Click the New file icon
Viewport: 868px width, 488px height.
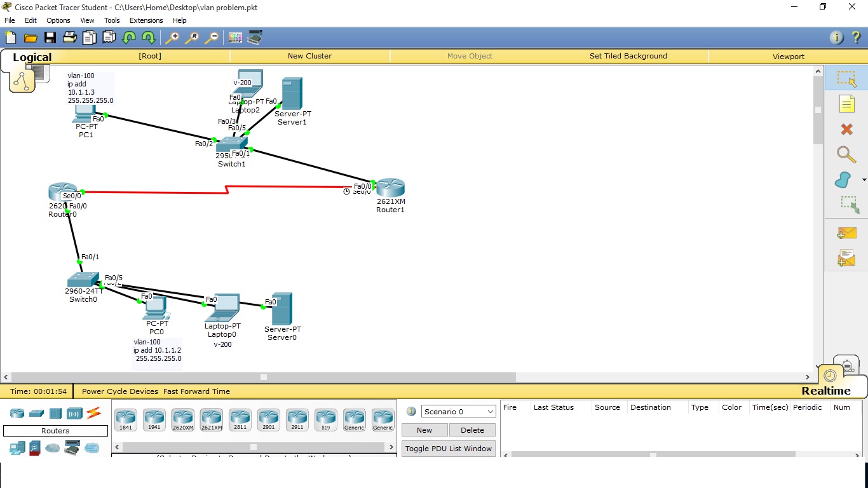11,37
